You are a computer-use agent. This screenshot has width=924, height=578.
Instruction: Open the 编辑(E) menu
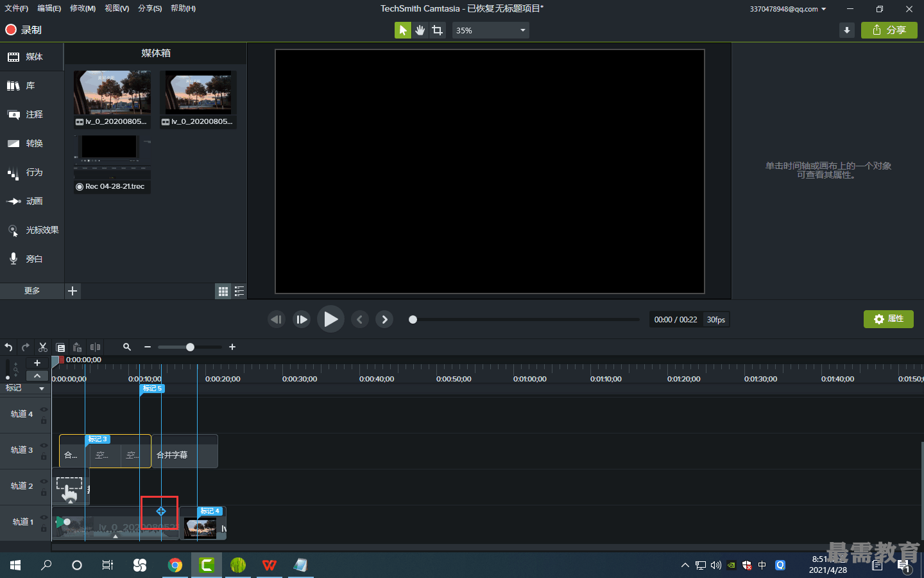pos(49,8)
